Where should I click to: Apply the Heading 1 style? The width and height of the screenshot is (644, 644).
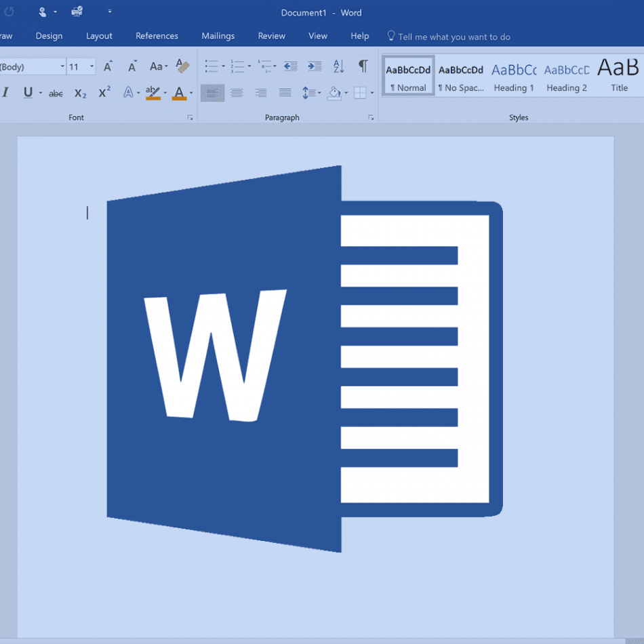[514, 76]
